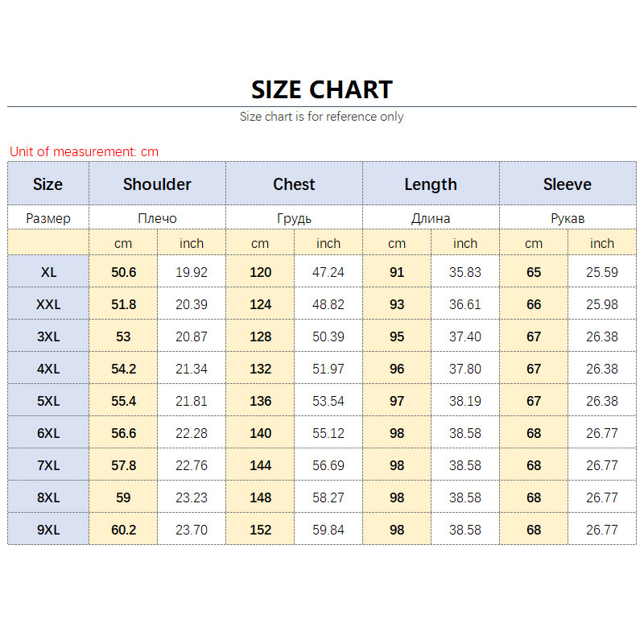Image resolution: width=644 pixels, height=644 pixels.
Task: Select the XL shoulder value 50.6
Action: pyautogui.click(x=123, y=272)
